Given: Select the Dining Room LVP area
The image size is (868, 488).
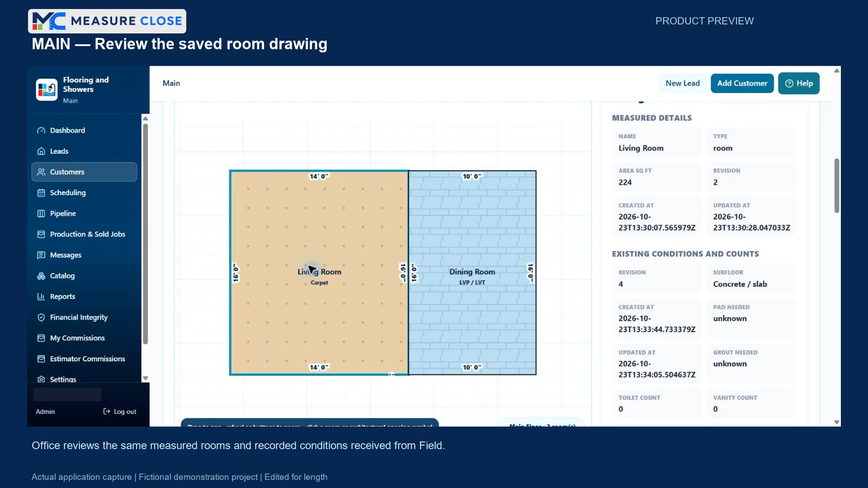Looking at the screenshot, I should click(472, 273).
